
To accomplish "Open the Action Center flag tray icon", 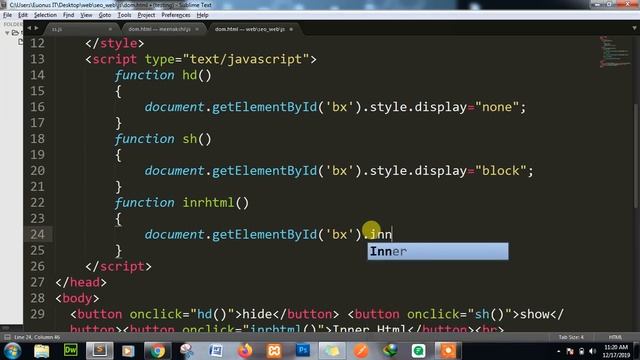I will click(570, 351).
